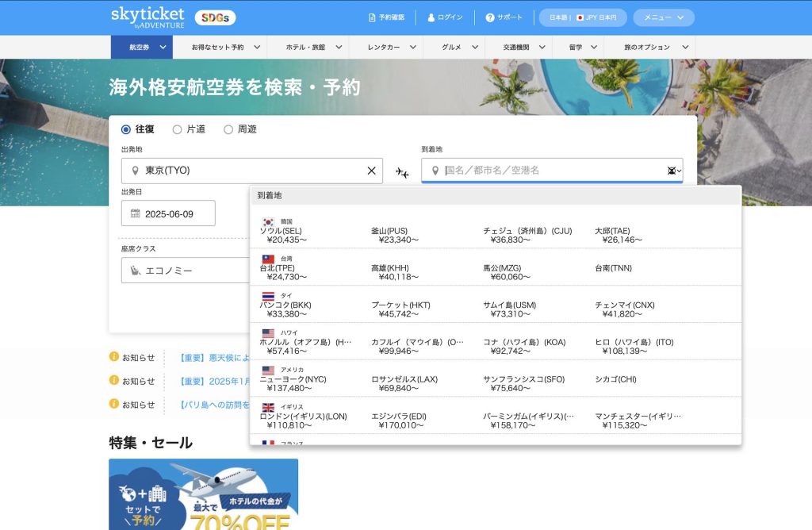The image size is (812, 530).
Task: Click the ログイン link
Action: pos(445,17)
